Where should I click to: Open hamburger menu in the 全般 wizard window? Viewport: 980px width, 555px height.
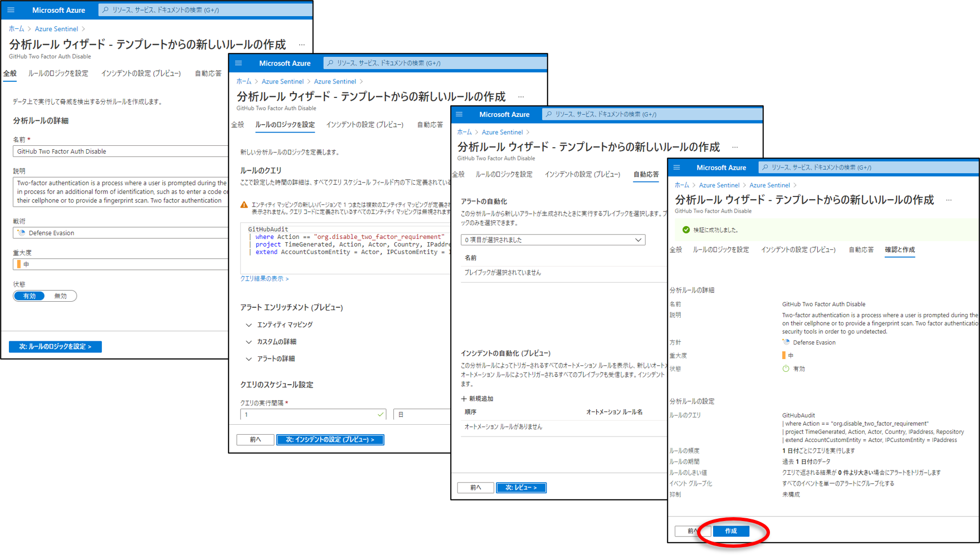11,10
